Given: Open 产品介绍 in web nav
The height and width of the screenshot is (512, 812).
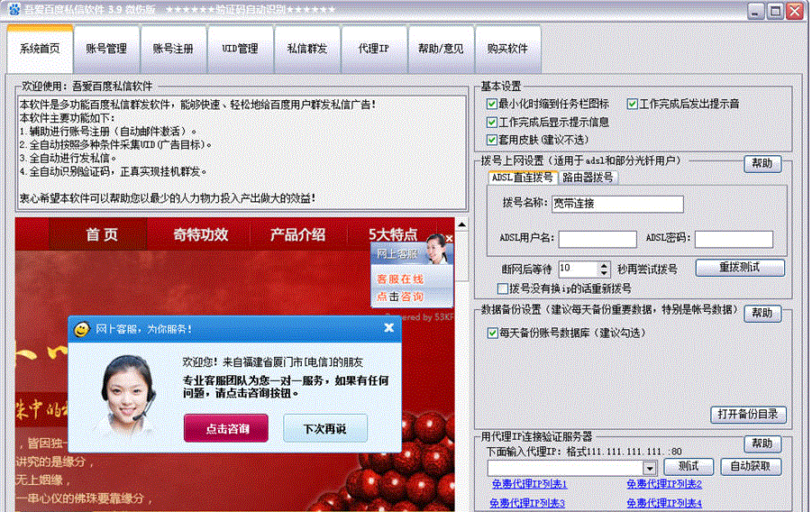Looking at the screenshot, I should tap(297, 234).
